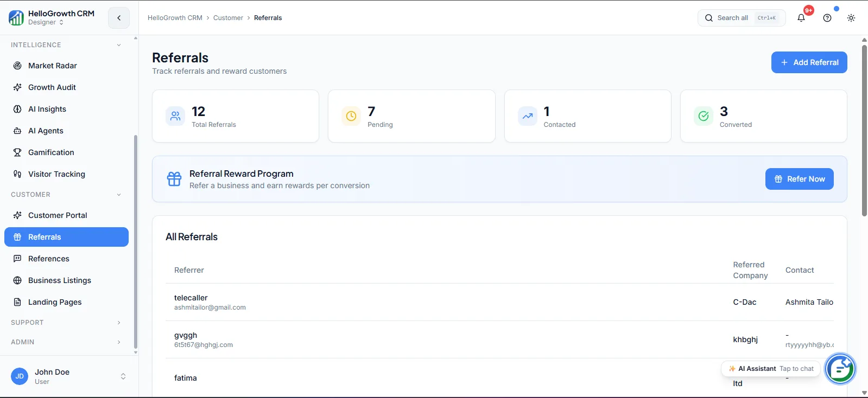Open the notifications bell icon
The width and height of the screenshot is (868, 398).
click(801, 18)
